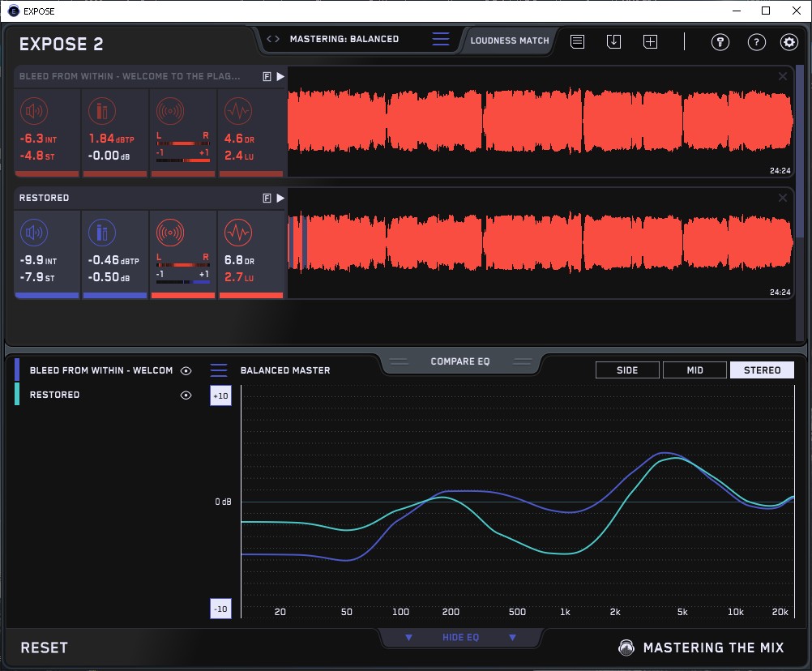Click the +10 EQ range box
The image size is (812, 671).
click(220, 396)
